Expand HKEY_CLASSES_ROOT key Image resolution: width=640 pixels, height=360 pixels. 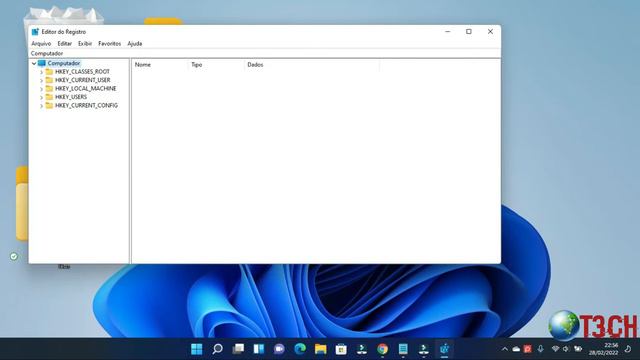(41, 72)
